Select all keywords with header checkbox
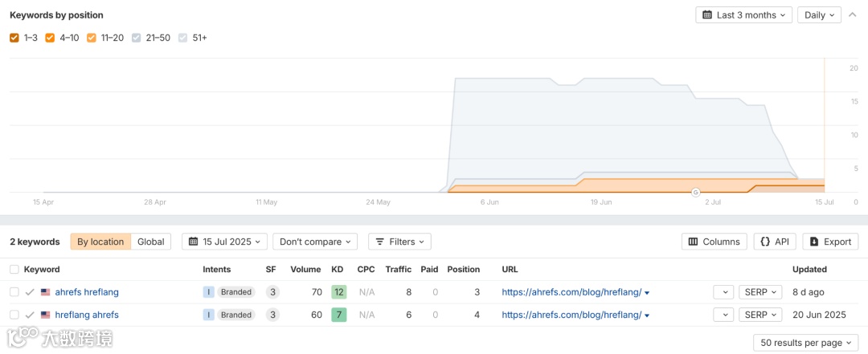 (14, 270)
